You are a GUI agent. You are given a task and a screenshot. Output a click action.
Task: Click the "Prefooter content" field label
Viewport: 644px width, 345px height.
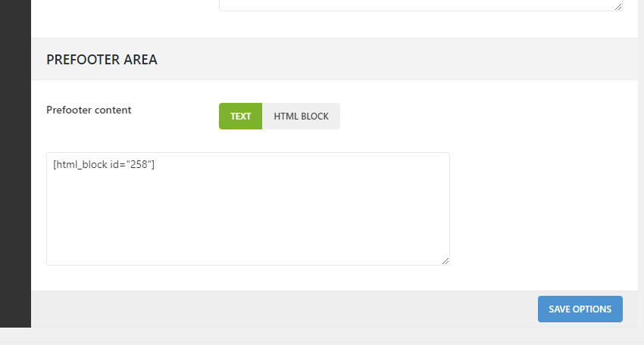[x=89, y=110]
